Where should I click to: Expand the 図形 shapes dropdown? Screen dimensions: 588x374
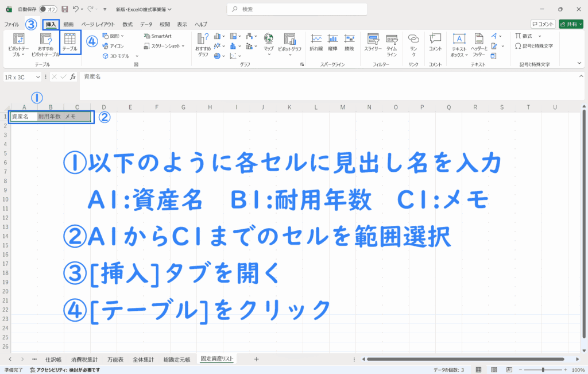(114, 36)
